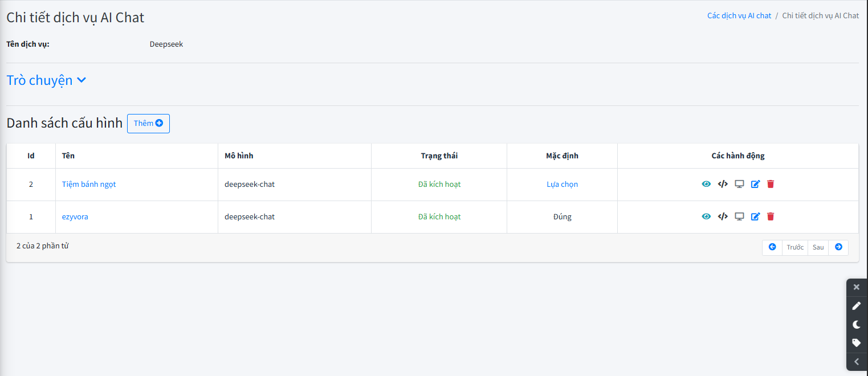Delete the Tiệm bánh ngọt configuration
Viewport: 868px width, 376px height.
tap(771, 184)
